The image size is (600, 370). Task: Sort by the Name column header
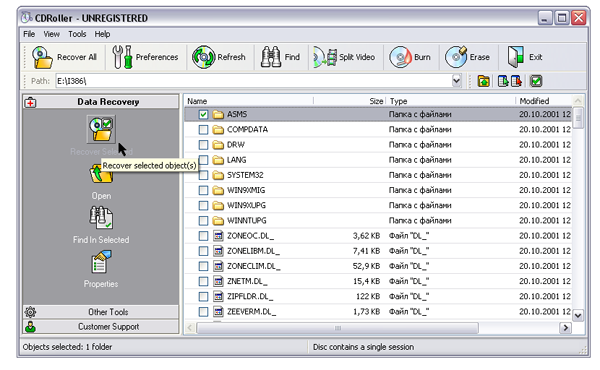click(x=249, y=101)
